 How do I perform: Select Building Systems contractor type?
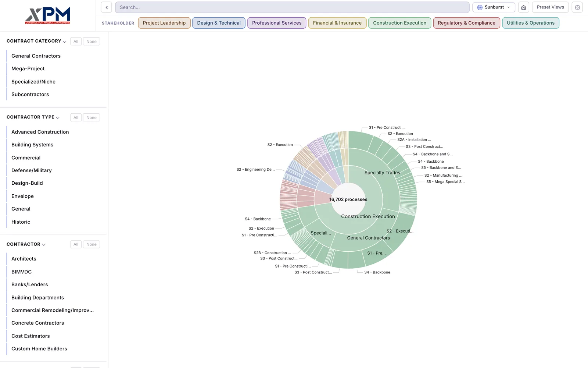point(32,145)
